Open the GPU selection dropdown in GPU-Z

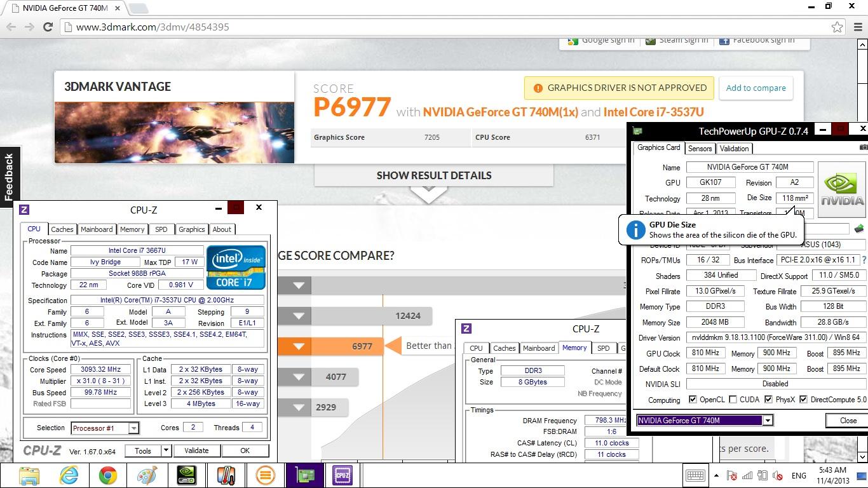(768, 421)
